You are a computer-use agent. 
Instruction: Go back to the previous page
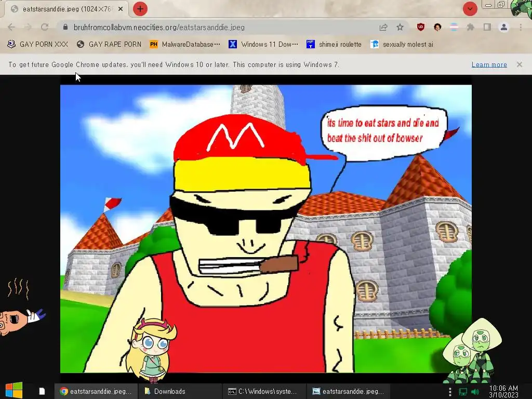coord(11,27)
